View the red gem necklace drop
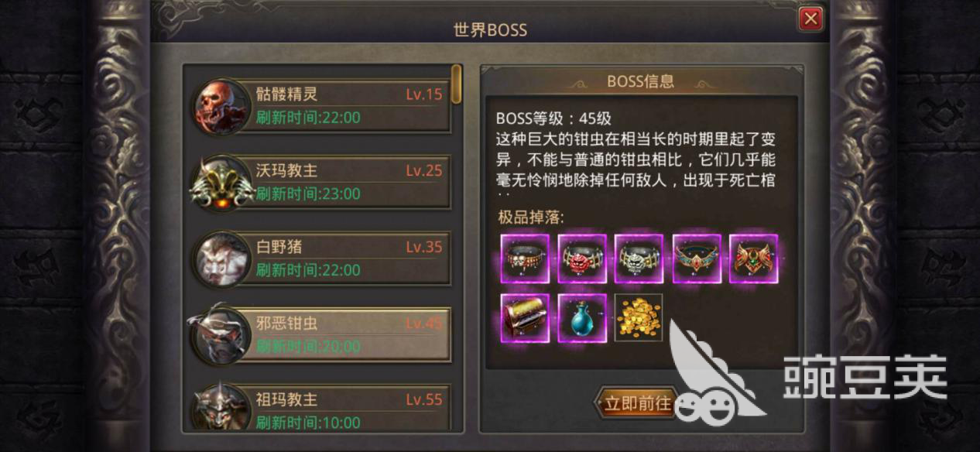Screen dimensions: 980x452 point(754,259)
